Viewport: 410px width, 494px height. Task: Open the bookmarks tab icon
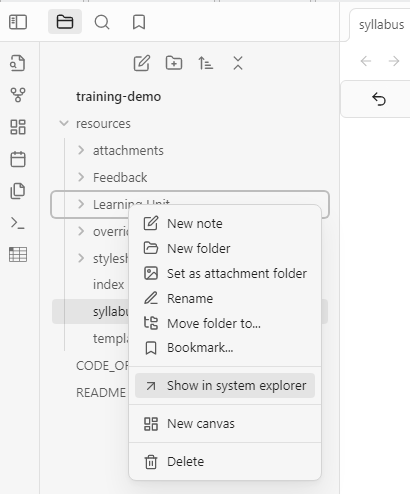point(139,22)
